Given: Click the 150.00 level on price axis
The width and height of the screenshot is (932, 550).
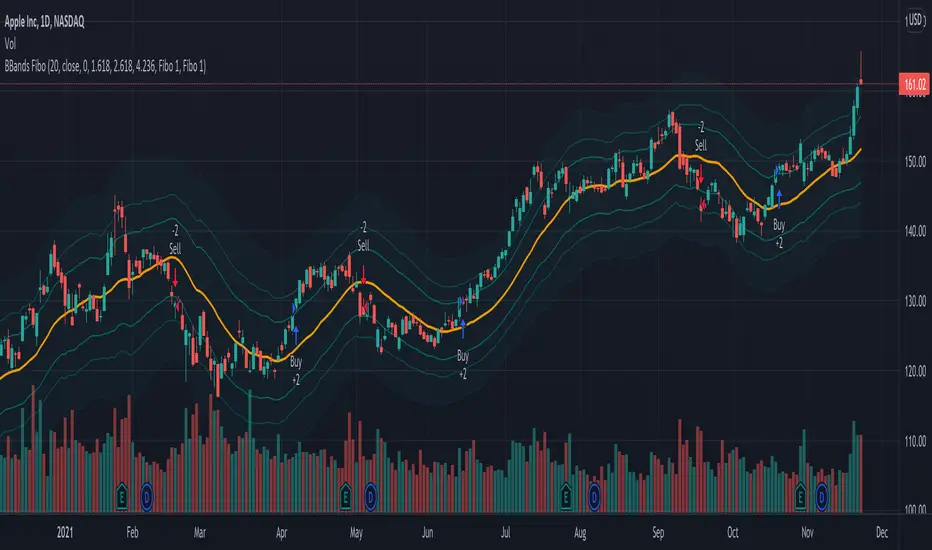Looking at the screenshot, I should coord(915,161).
